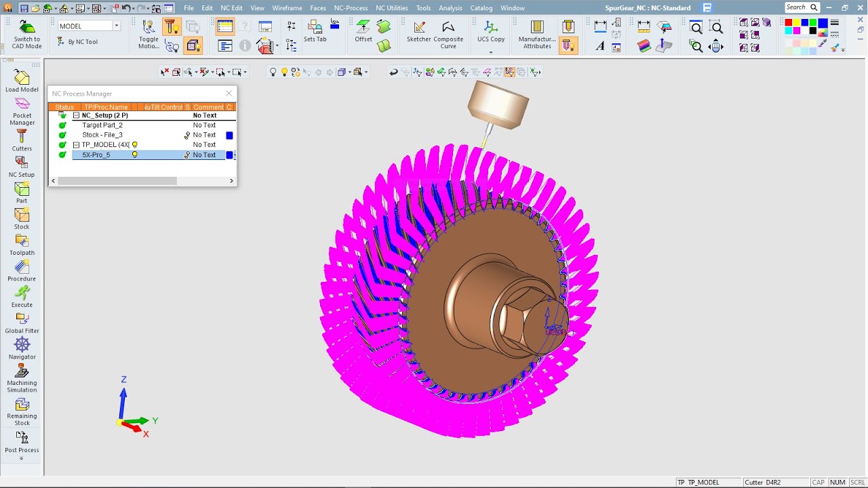Open the NC-Process menu
Image resolution: width=868 pixels, height=488 pixels.
click(x=351, y=8)
